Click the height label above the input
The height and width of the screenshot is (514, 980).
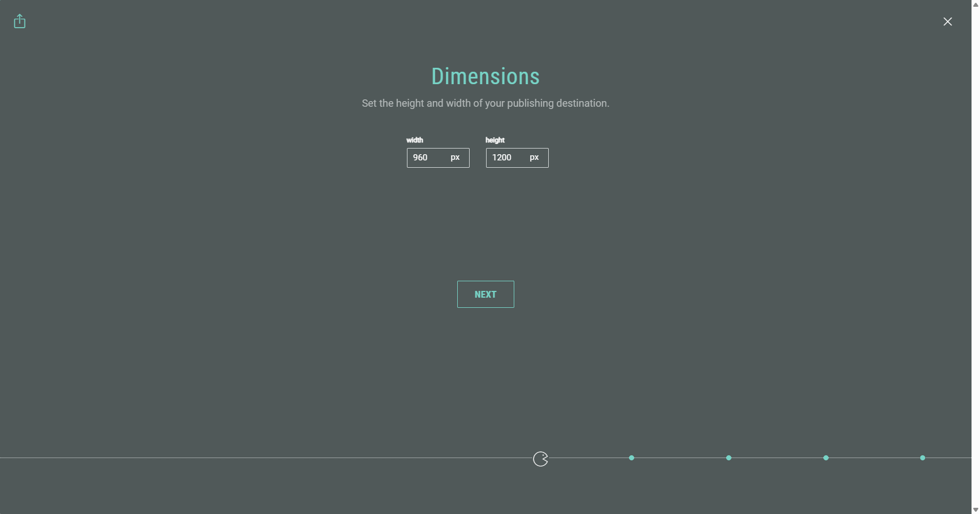click(495, 140)
